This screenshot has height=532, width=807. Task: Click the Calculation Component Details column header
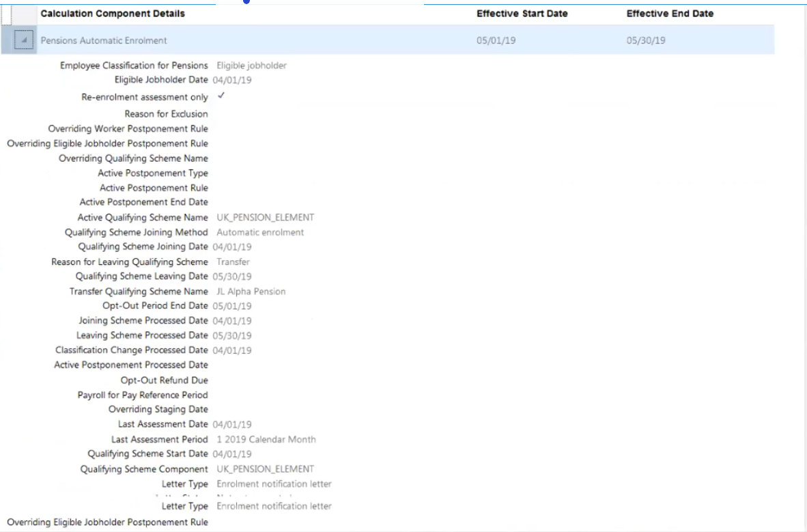(x=112, y=14)
